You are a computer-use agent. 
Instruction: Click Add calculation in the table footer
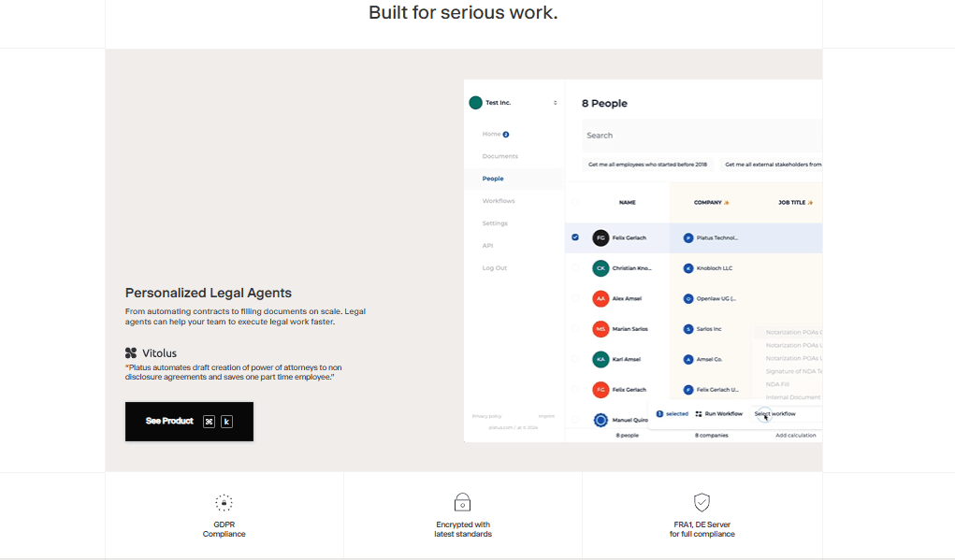[x=795, y=436]
